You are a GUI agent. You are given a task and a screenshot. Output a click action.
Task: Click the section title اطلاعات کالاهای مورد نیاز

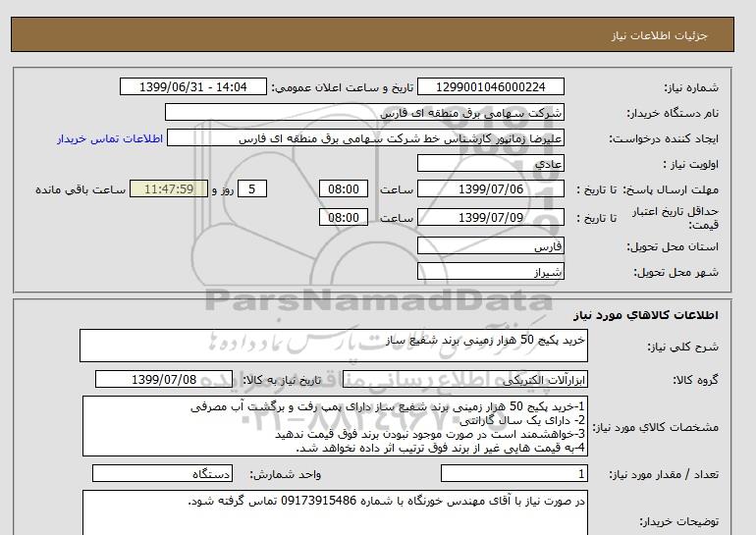pyautogui.click(x=646, y=315)
